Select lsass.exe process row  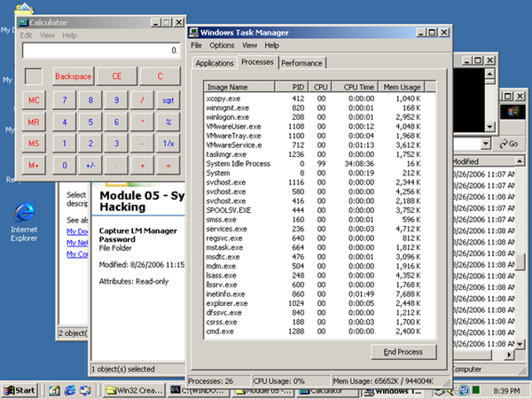click(x=314, y=275)
